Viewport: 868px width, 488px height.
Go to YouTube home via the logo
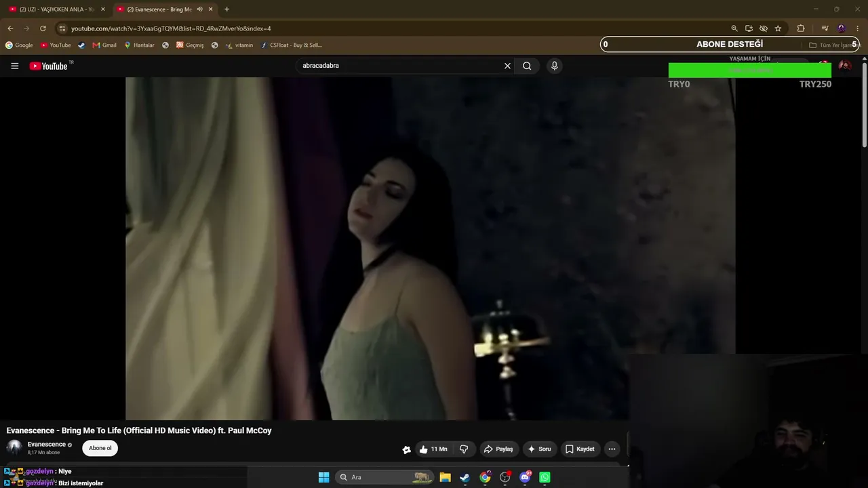[x=49, y=66]
